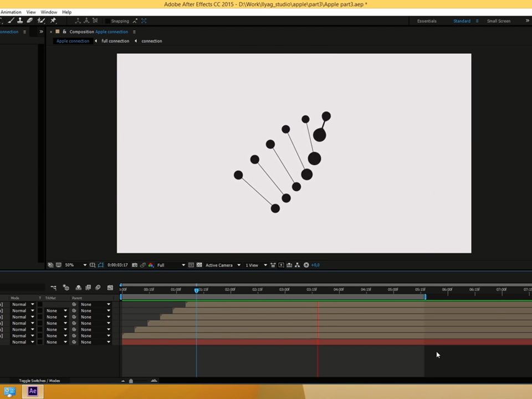Open the Full resolution dropdown
This screenshot has height=399, width=532.
[x=171, y=265]
